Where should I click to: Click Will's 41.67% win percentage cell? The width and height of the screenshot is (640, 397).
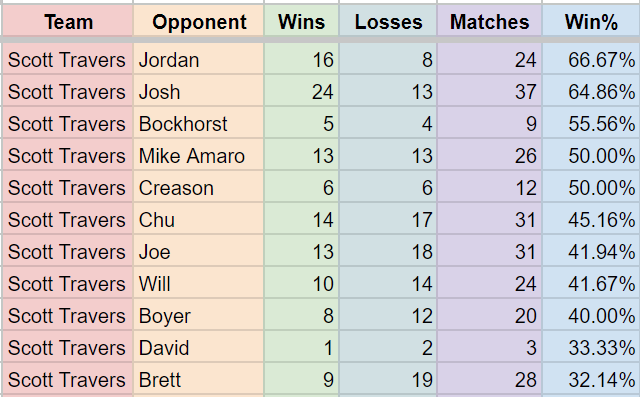tap(591, 283)
